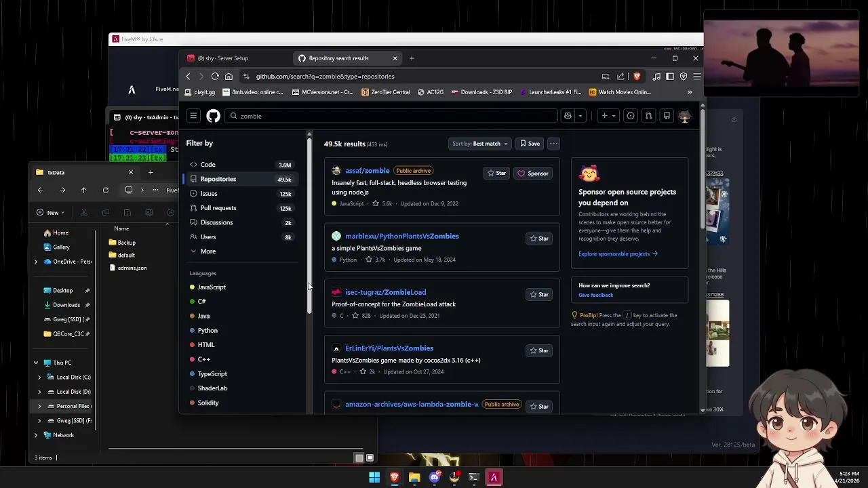The image size is (868, 488).
Task: Expand Local Disk (C:) in Explorer tree
Action: coord(39,378)
